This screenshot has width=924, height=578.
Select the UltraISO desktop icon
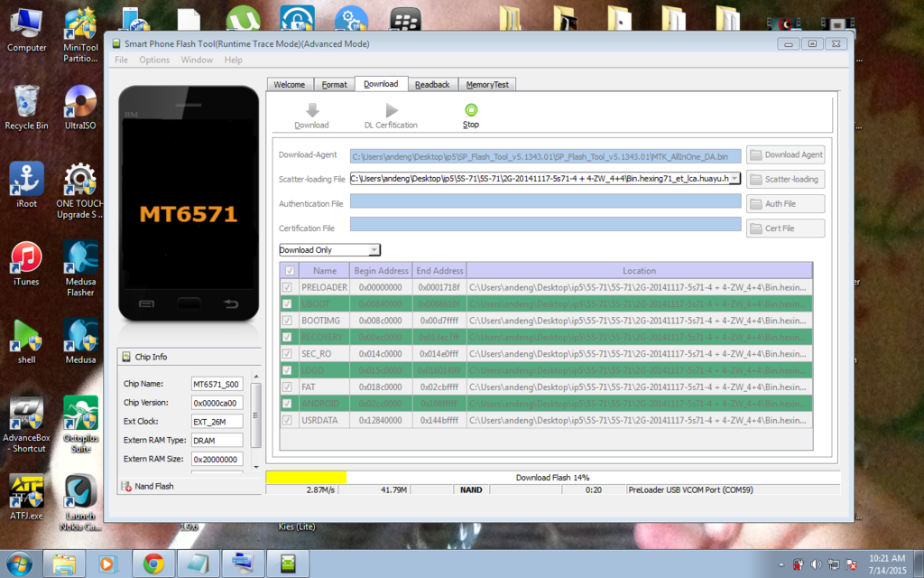[80, 108]
